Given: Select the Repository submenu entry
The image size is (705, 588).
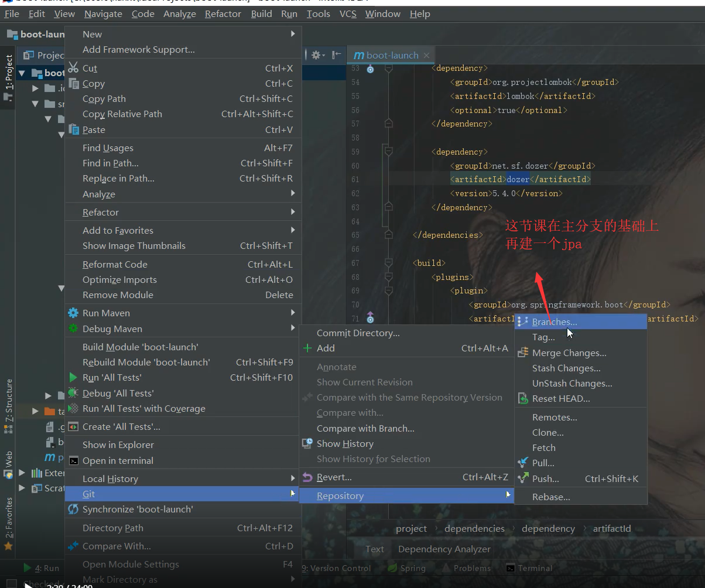Looking at the screenshot, I should (x=406, y=495).
